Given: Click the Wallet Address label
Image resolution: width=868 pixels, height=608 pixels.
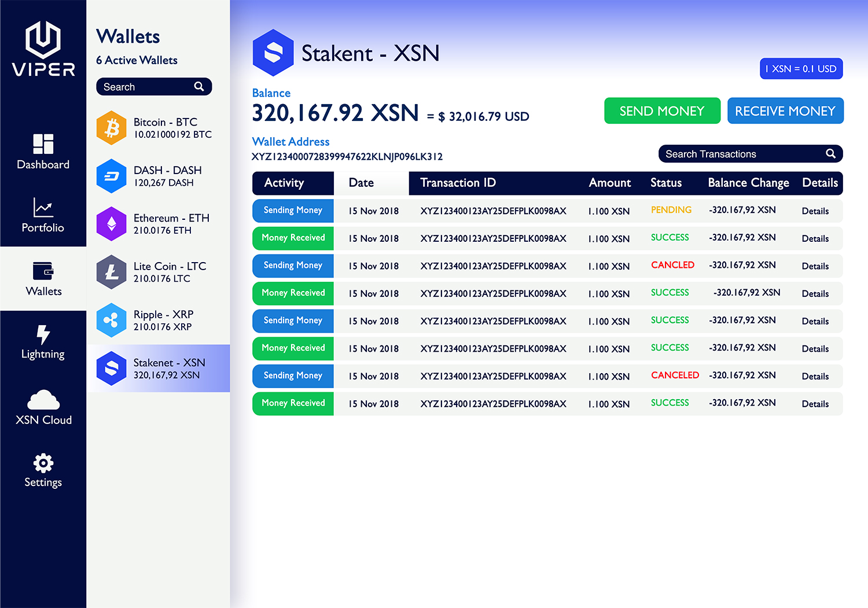Looking at the screenshot, I should point(290,142).
